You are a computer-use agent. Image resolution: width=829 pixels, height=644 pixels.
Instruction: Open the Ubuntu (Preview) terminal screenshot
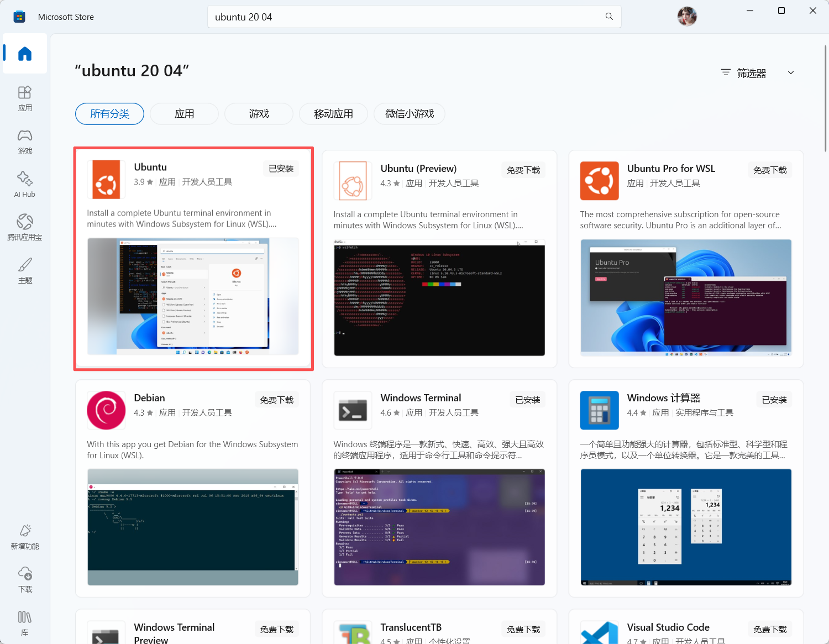439,297
